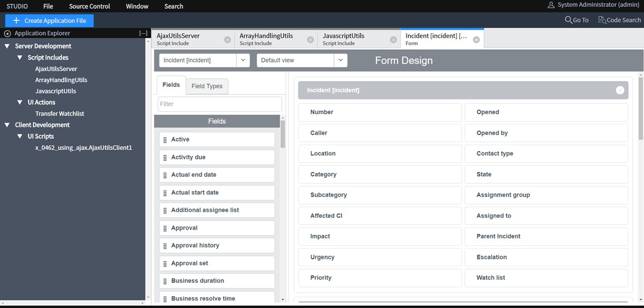Click the System Administrator user icon
644x308 pixels.
tap(551, 5)
